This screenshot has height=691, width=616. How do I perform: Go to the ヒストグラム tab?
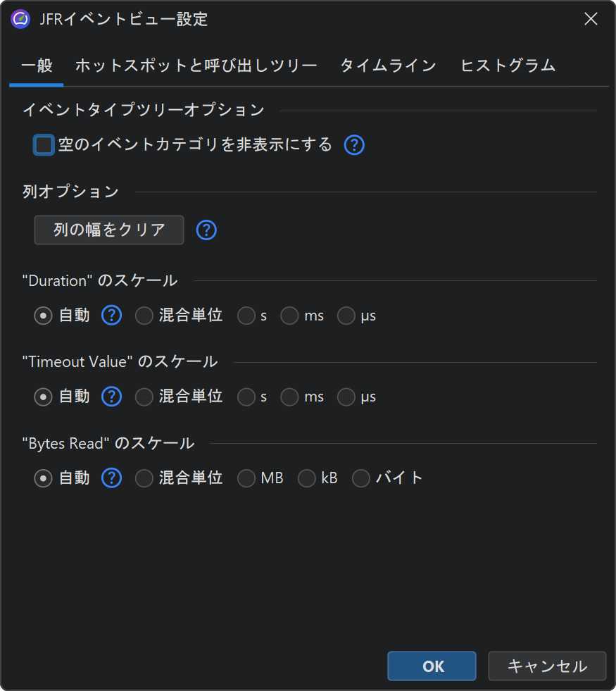point(508,66)
